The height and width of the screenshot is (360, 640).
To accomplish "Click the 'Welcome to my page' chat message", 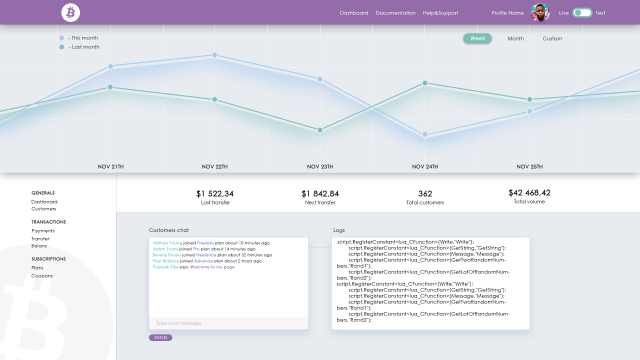I will click(212, 267).
